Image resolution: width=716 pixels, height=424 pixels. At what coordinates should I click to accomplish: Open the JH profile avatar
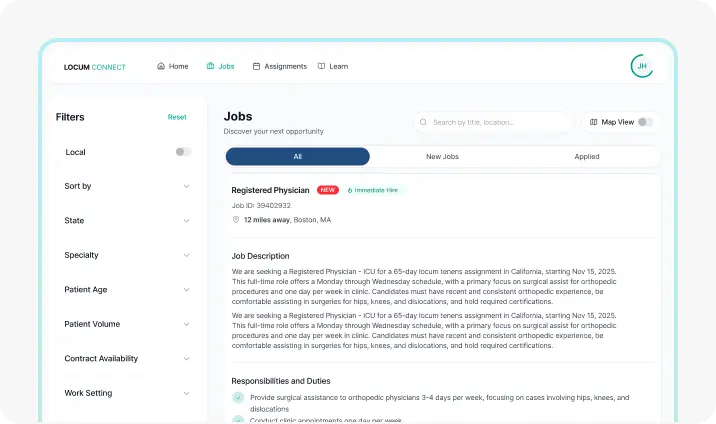click(642, 66)
